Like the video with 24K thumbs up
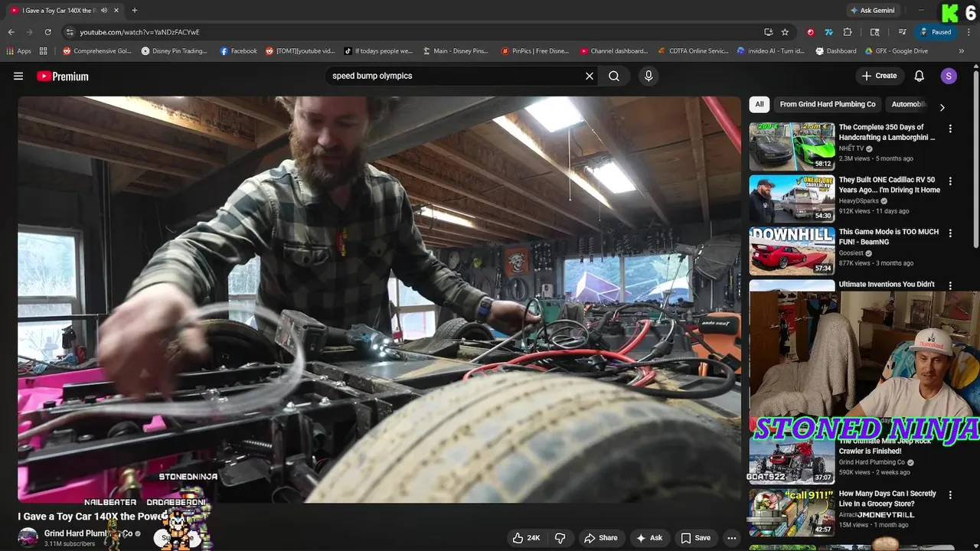Screen dimensions: 980x551 [x=526, y=538]
